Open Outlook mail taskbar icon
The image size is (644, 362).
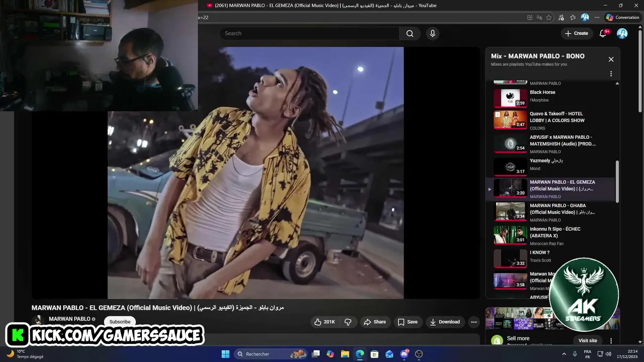pos(389,354)
